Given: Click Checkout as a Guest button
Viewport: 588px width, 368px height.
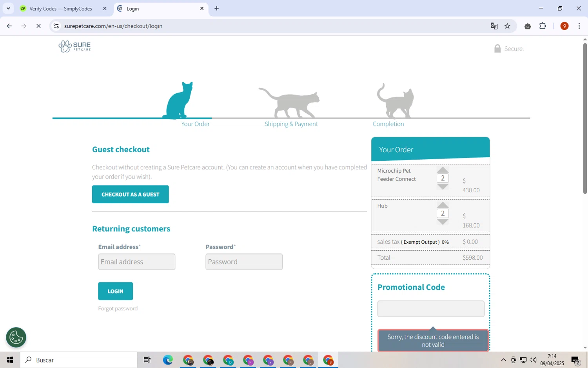Looking at the screenshot, I should coord(131,194).
